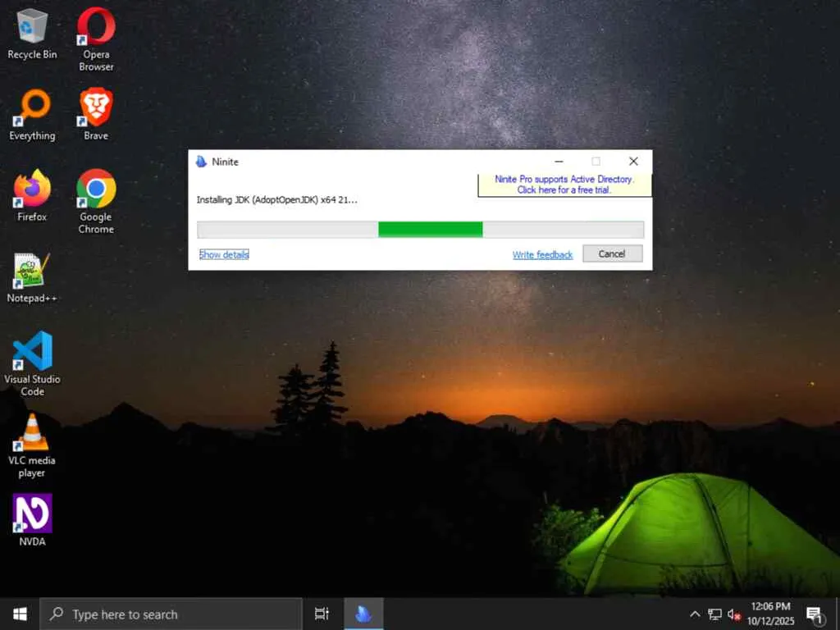Click the Ninite Pro free trial banner
Image resolution: width=840 pixels, height=630 pixels.
click(x=564, y=185)
